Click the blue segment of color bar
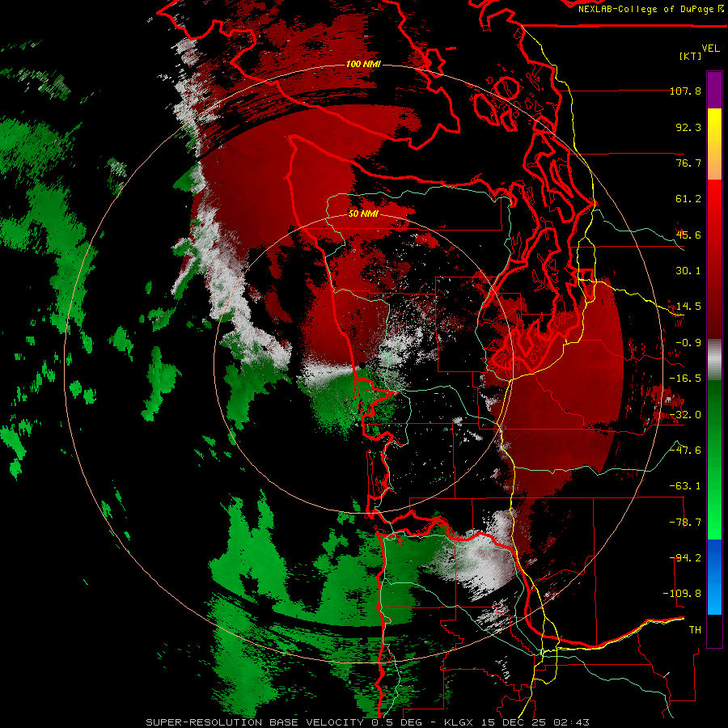728x728 pixels. point(714,577)
